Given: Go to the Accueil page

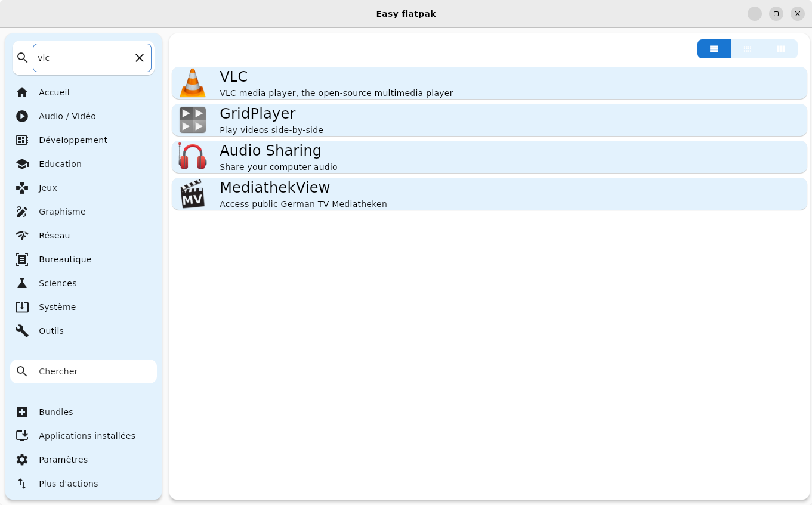Looking at the screenshot, I should click(84, 92).
